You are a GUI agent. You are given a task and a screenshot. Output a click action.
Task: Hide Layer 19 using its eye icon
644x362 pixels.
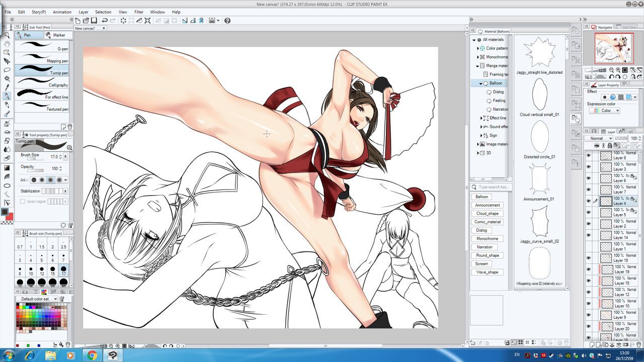(x=589, y=269)
